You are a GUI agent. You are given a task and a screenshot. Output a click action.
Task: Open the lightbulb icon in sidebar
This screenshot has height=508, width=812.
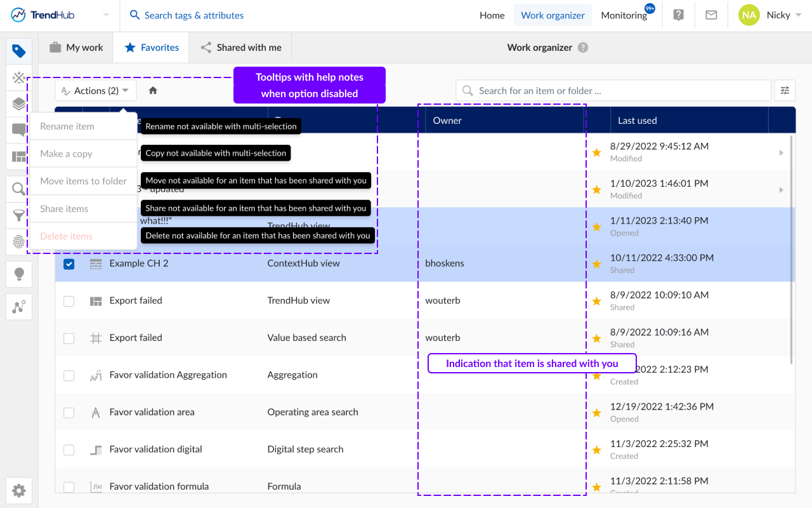[x=19, y=274]
